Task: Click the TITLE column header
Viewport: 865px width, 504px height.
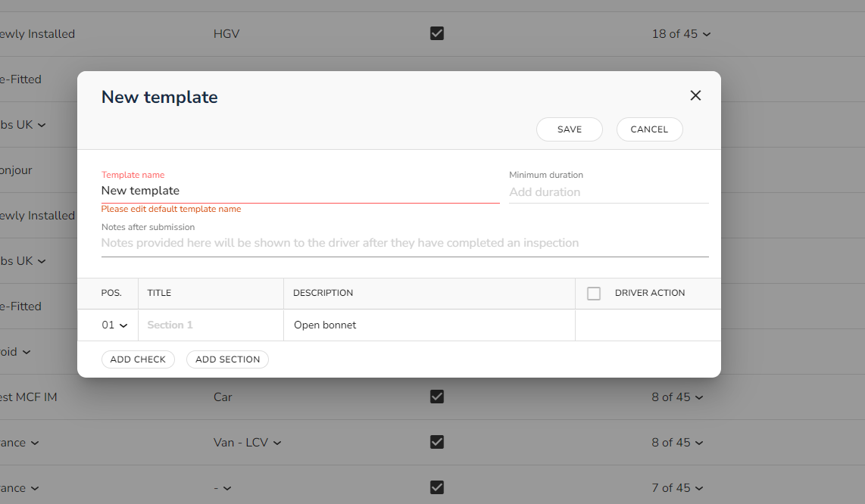Action: (x=159, y=293)
